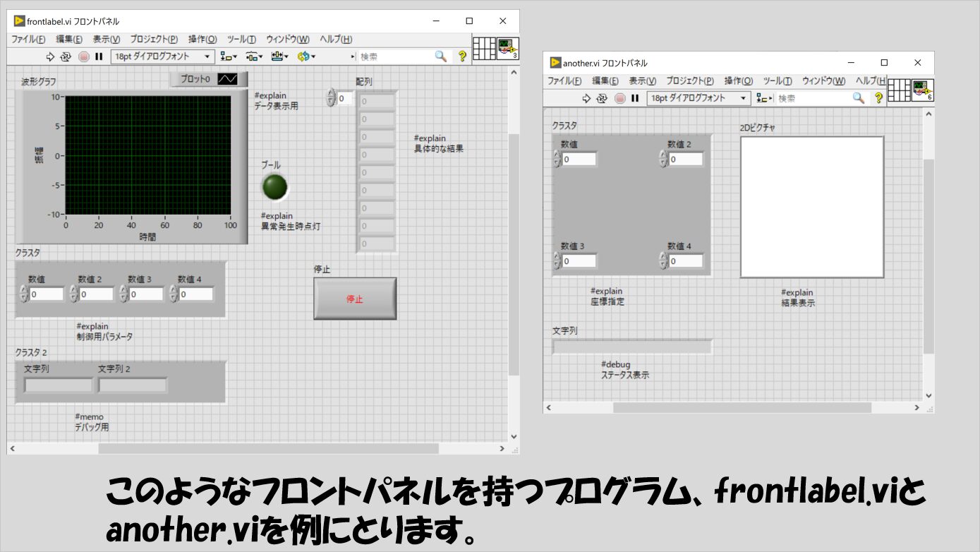The height and width of the screenshot is (552, 980).
Task: Click the 2Dピクチャ picture area
Action: pyautogui.click(x=812, y=207)
